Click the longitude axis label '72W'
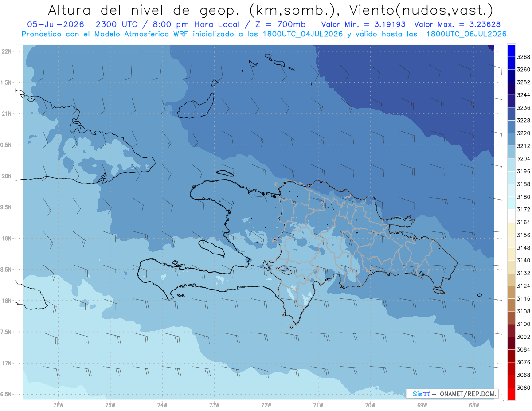532x411 pixels. (266, 405)
